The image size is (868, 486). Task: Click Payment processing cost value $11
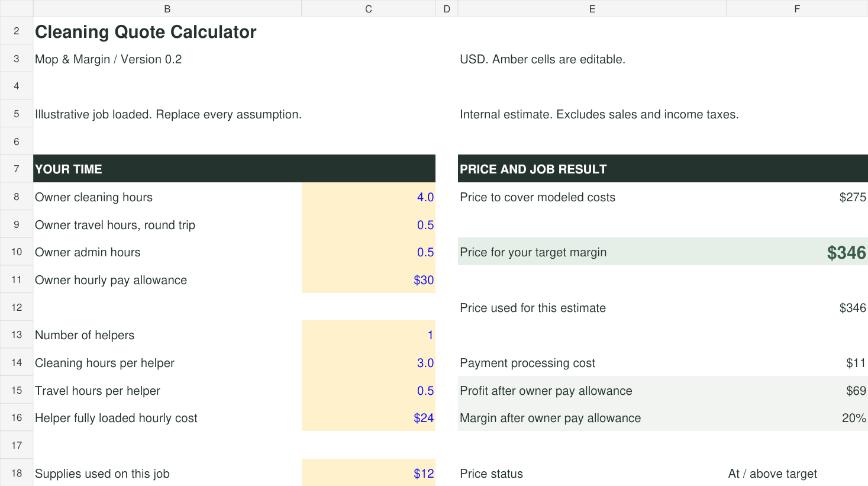point(797,362)
